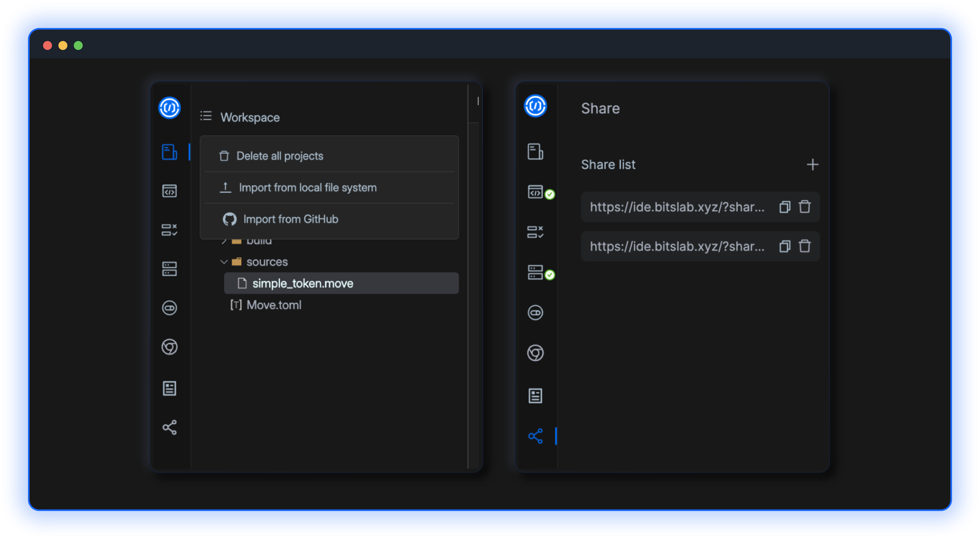
Task: Open the file explorer icon in Workspace panel sidebar
Action: (x=169, y=152)
